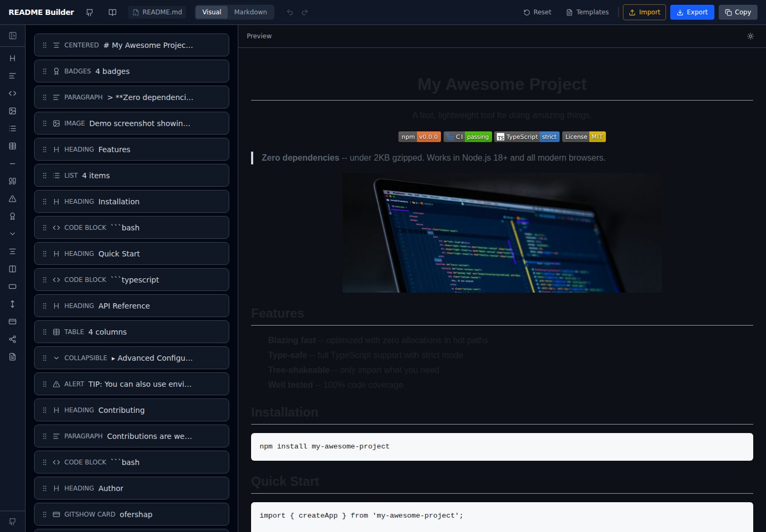Insert a spacer with the vertical arrows icon

[13, 304]
